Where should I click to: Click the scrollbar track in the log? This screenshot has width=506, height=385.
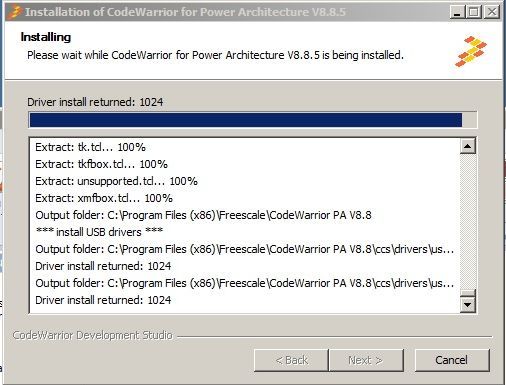pos(467,221)
